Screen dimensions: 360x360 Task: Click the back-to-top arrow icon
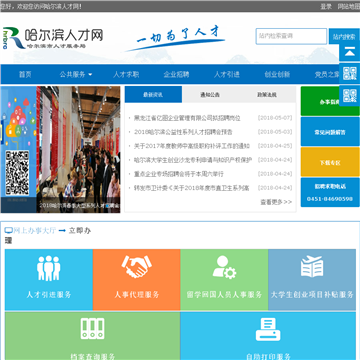(x=349, y=51)
